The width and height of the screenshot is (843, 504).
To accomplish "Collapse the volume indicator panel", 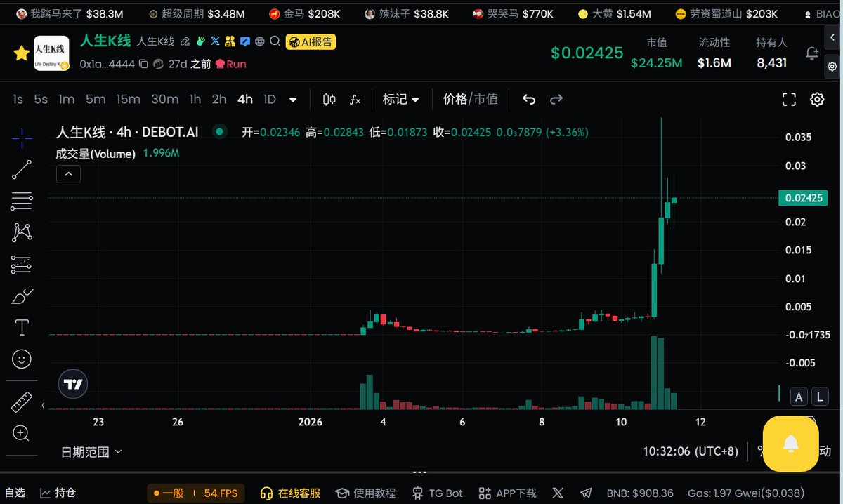I will (68, 173).
